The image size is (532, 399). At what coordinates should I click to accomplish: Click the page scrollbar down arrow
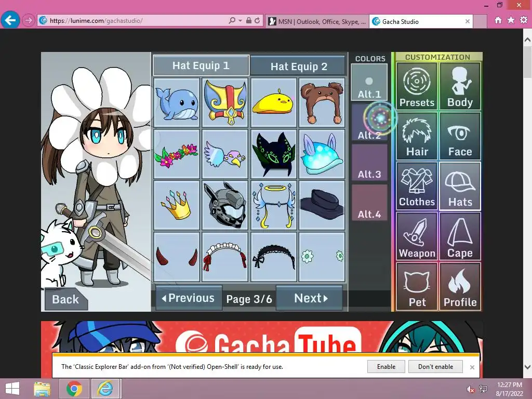click(x=528, y=367)
